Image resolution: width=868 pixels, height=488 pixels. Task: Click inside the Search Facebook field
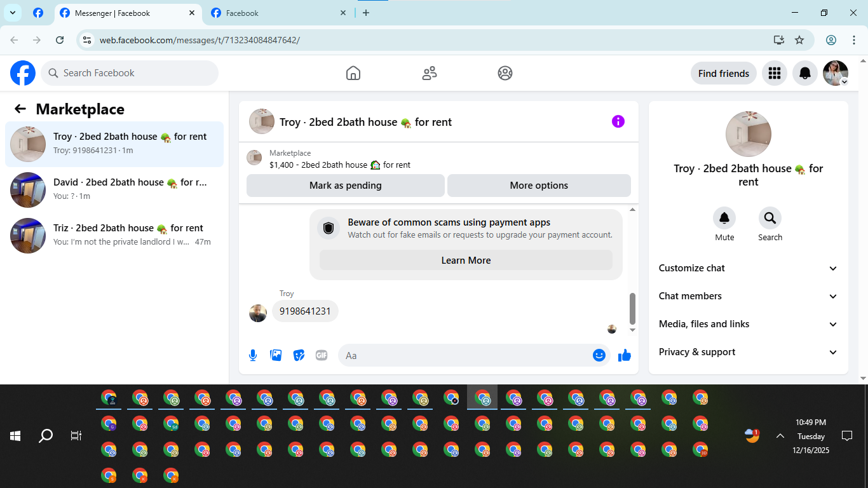pos(130,73)
